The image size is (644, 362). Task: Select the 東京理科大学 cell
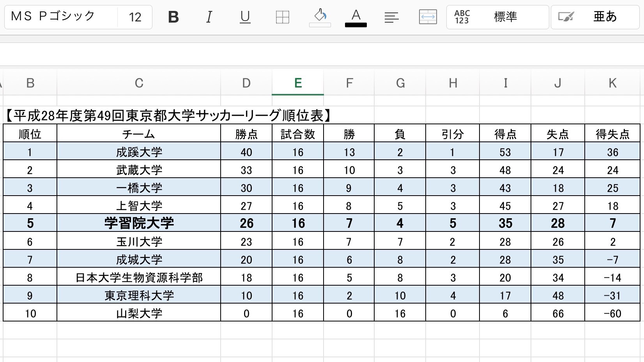point(139,295)
